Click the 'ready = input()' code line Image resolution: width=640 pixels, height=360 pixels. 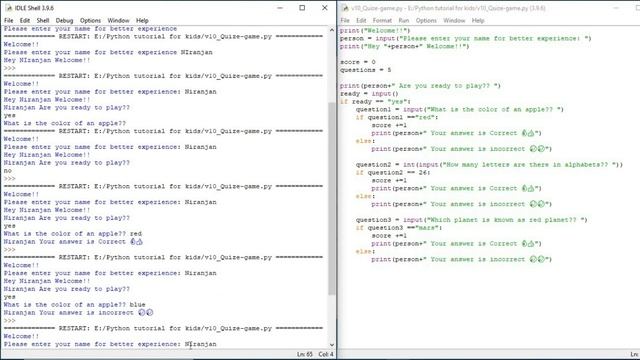[x=369, y=93]
